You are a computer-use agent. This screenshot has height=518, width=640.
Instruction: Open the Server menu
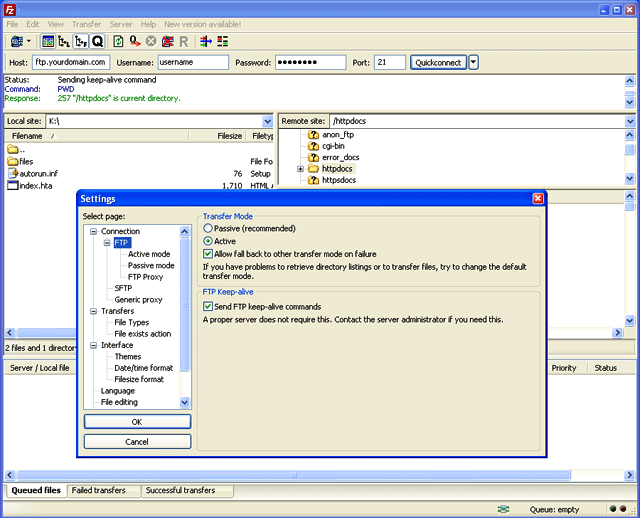[x=121, y=24]
